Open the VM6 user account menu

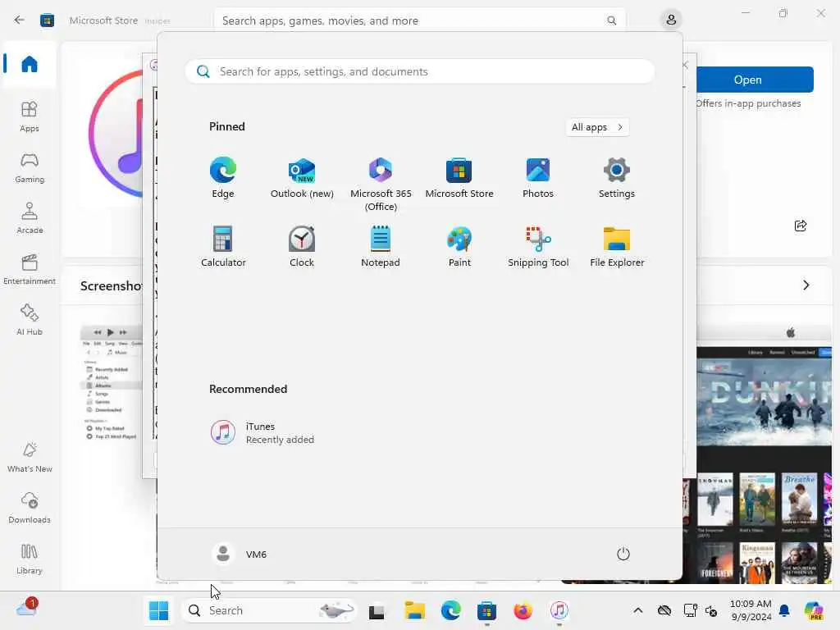pos(239,554)
